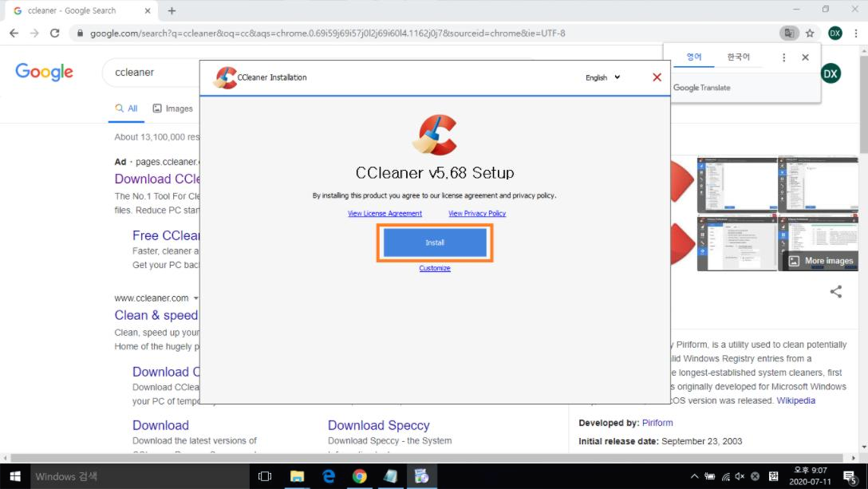Open volume control in system tray
This screenshot has height=489, width=868.
click(740, 476)
